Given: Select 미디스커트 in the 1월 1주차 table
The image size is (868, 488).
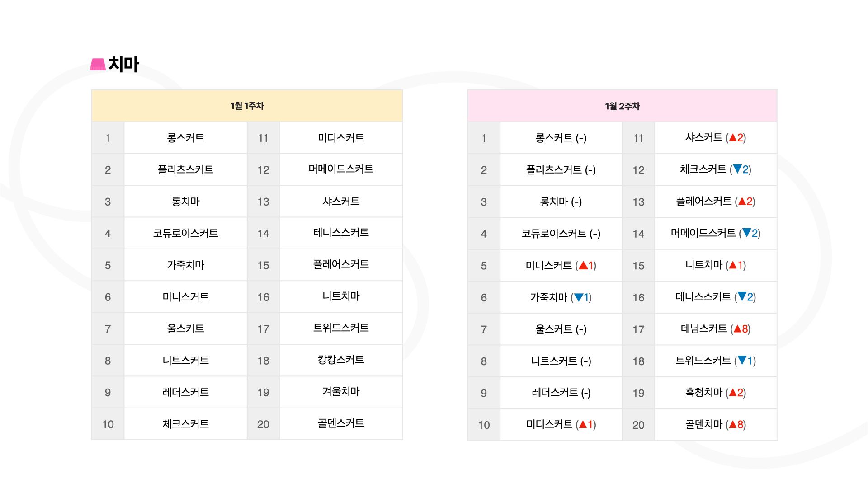Looking at the screenshot, I should tap(341, 138).
